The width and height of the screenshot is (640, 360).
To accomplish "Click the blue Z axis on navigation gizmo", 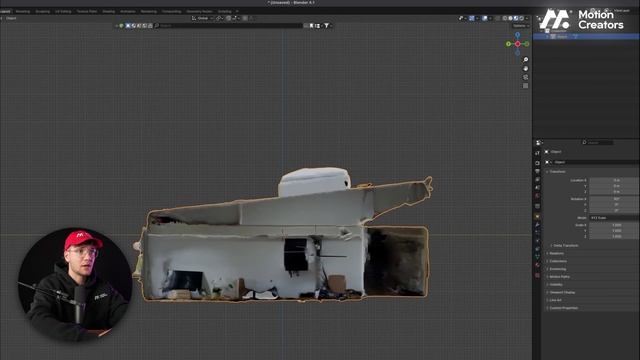I will (518, 35).
